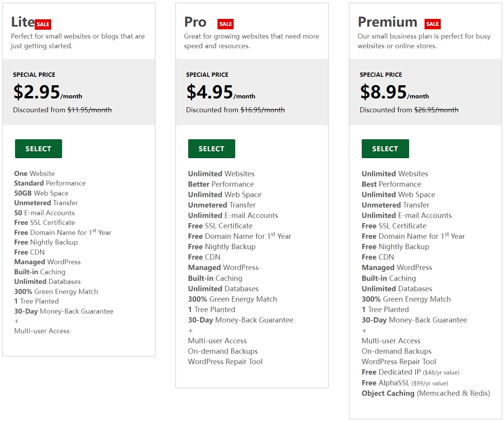This screenshot has width=504, height=422.
Task: Click the crossed-out $26.95/month price
Action: 436,110
